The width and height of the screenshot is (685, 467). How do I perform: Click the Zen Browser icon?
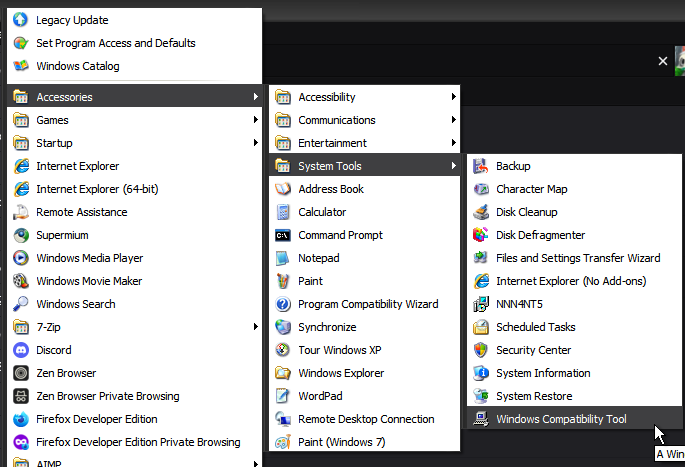coord(21,373)
